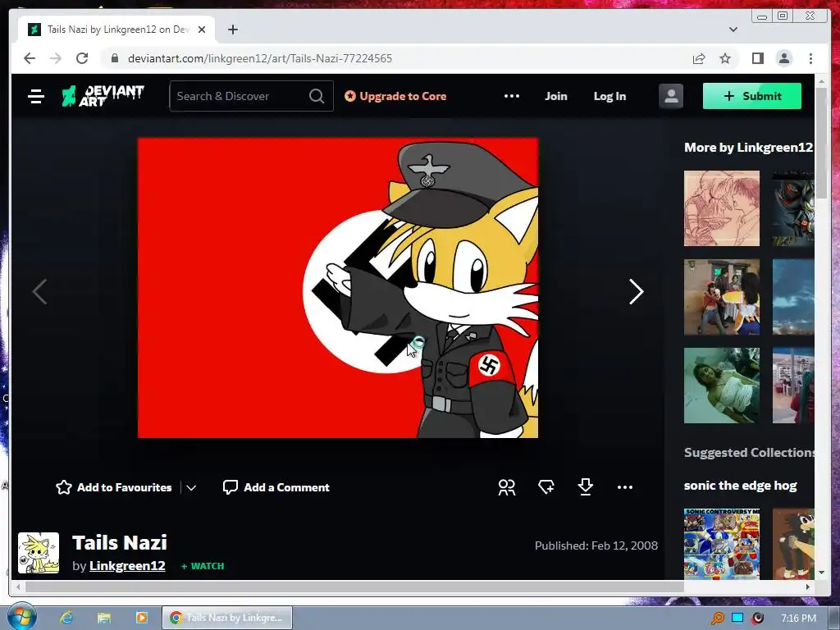Open the Chrome three-dot menu
This screenshot has height=630, width=840.
click(810, 58)
